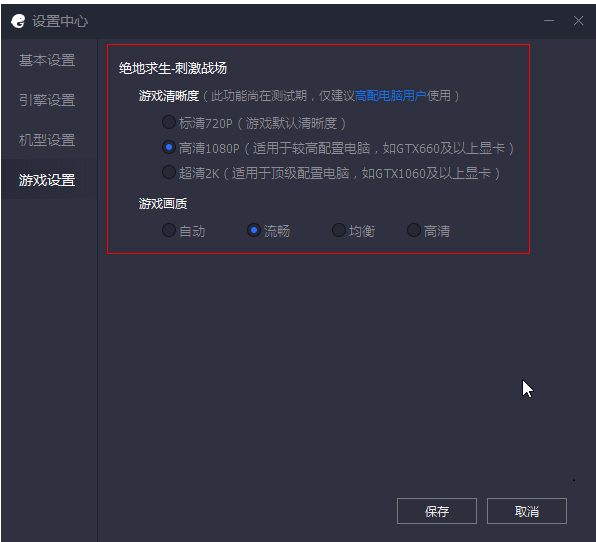Open the 基本设置 tab
The height and width of the screenshot is (542, 596).
coord(47,60)
